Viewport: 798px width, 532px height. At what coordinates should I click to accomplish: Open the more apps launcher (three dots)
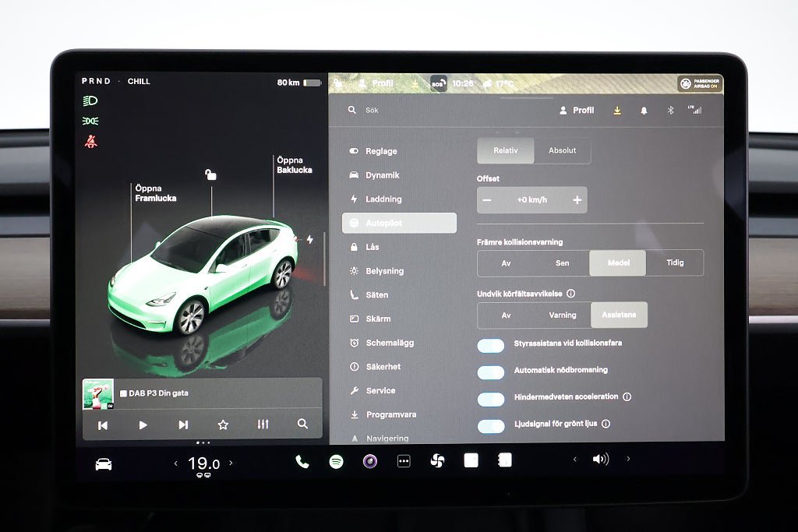click(x=404, y=461)
